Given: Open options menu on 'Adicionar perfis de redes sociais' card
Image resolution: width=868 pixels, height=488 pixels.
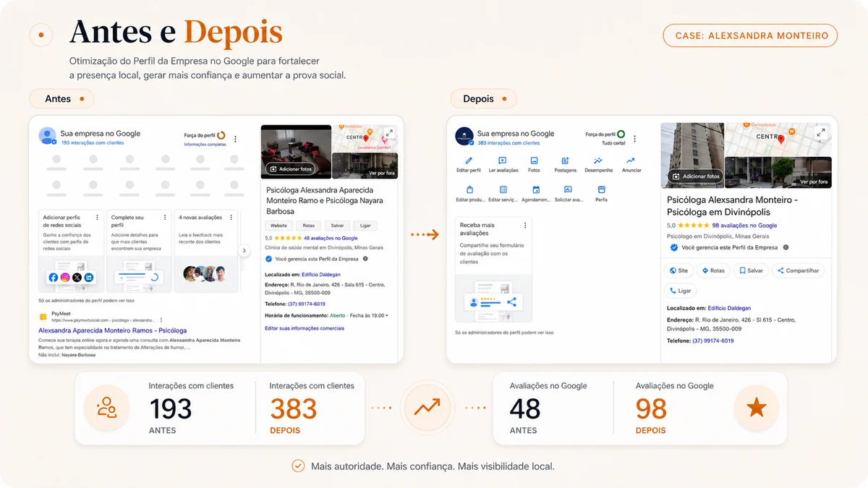Looking at the screenshot, I should point(97,218).
